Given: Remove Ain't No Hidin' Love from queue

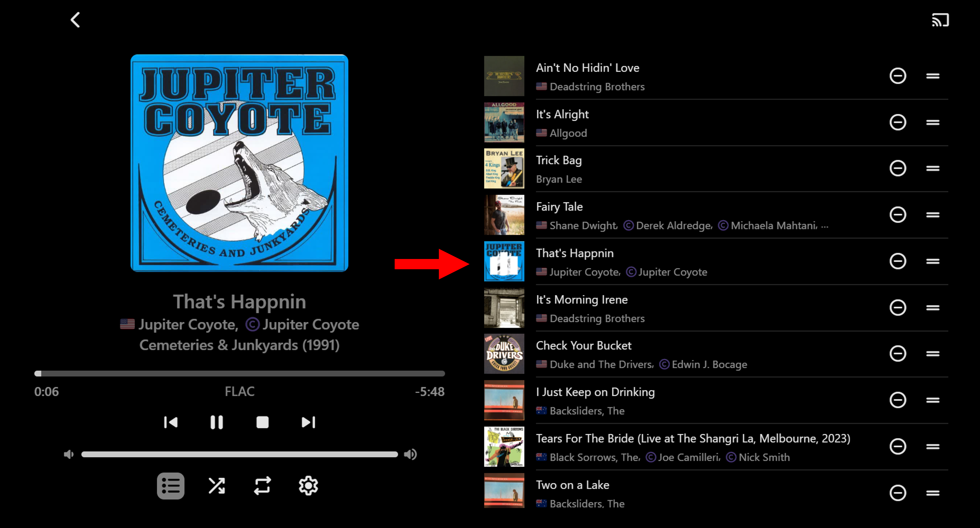Looking at the screenshot, I should (898, 76).
